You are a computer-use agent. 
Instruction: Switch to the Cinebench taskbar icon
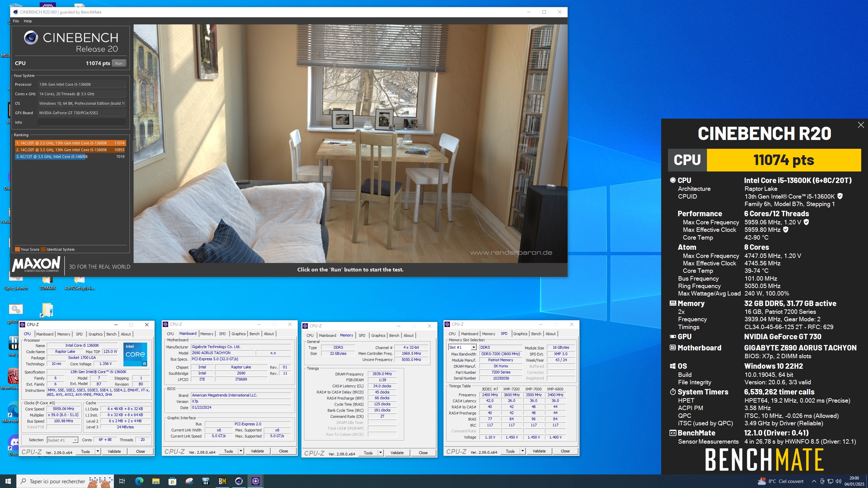[239, 481]
